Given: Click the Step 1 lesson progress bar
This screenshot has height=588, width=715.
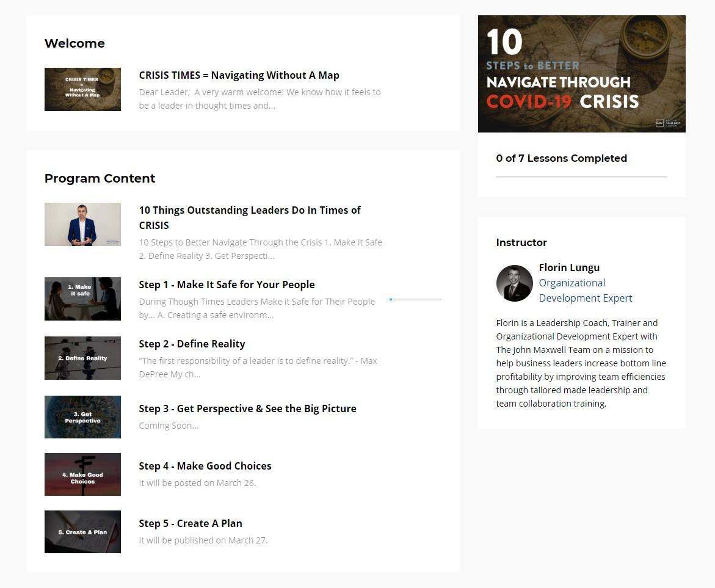Looking at the screenshot, I should [415, 299].
